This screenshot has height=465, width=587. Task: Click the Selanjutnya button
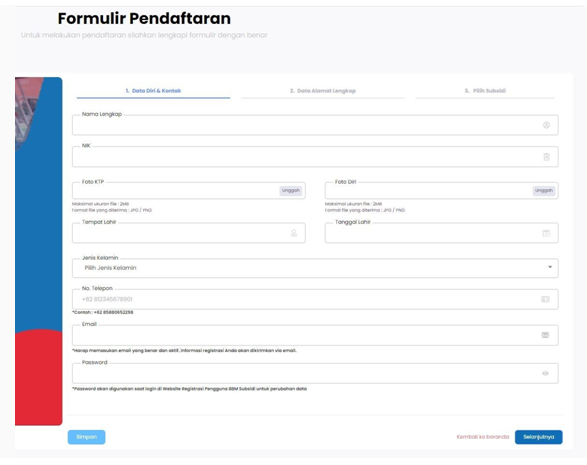(539, 437)
